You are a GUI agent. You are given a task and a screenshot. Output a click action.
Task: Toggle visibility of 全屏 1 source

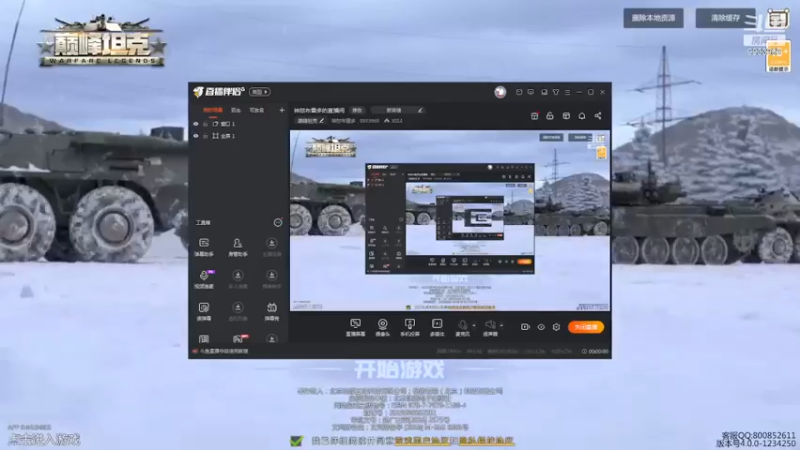(195, 136)
